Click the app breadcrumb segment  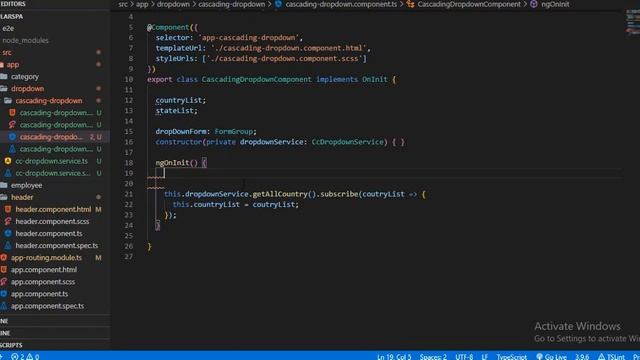click(x=142, y=4)
